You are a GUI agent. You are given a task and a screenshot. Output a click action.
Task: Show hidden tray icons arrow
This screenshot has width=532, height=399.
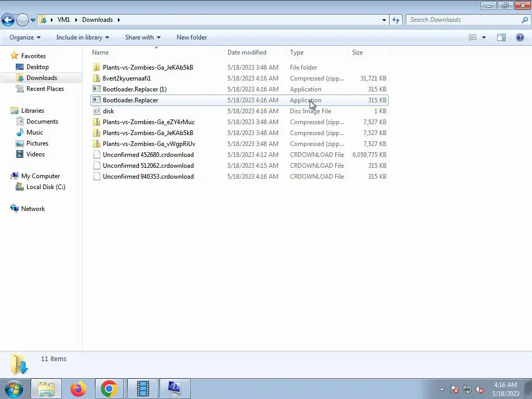coord(442,389)
